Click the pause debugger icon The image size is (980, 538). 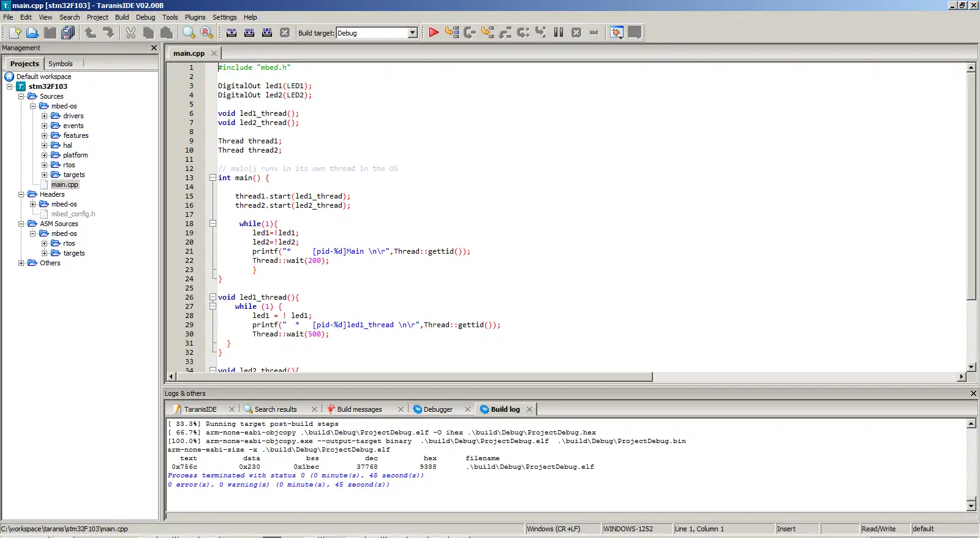tap(559, 32)
